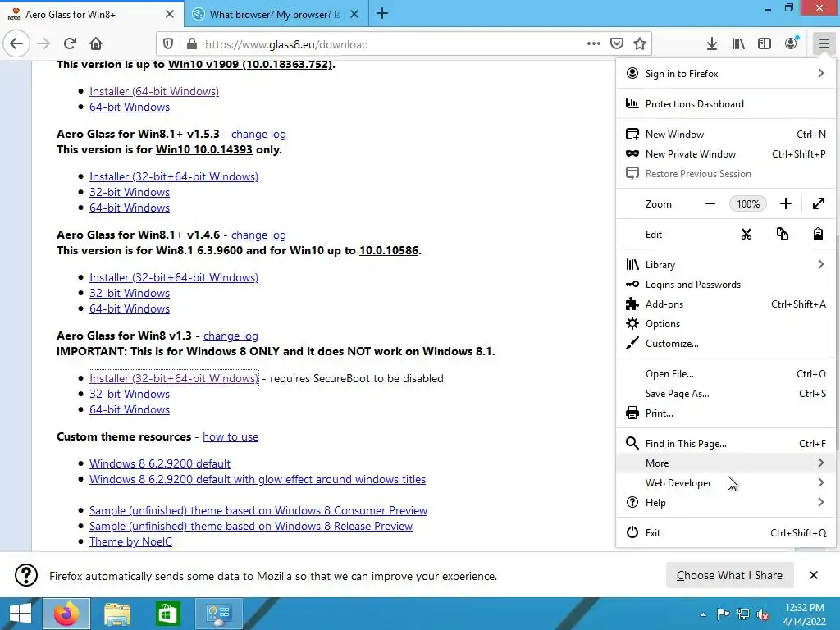This screenshot has height=630, width=840.
Task: Open Win8 v1.3 change log link
Action: coord(231,336)
